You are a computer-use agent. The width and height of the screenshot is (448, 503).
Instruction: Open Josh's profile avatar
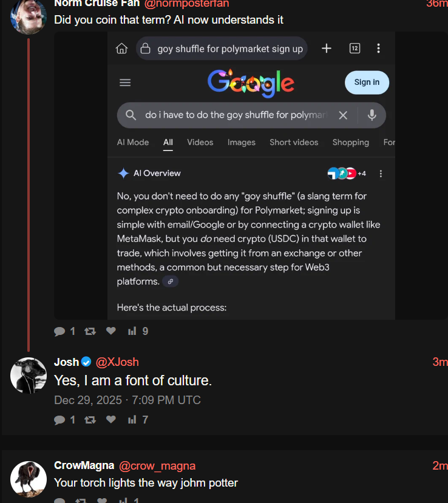[29, 374]
